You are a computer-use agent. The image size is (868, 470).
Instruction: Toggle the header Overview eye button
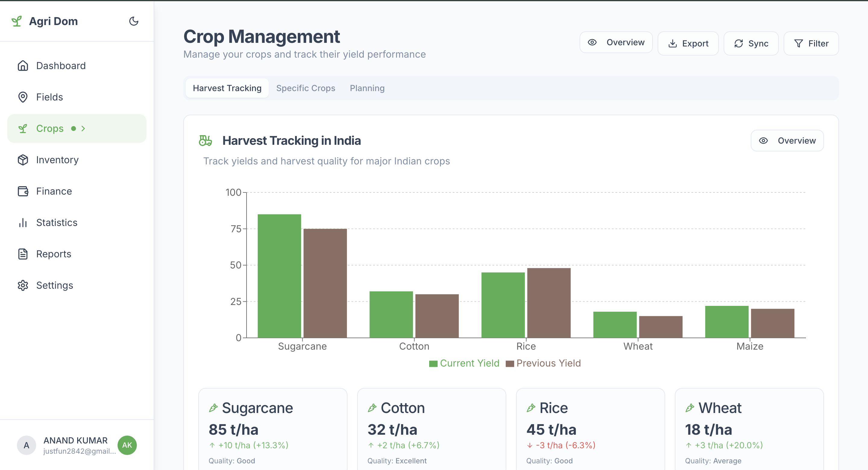coord(616,43)
